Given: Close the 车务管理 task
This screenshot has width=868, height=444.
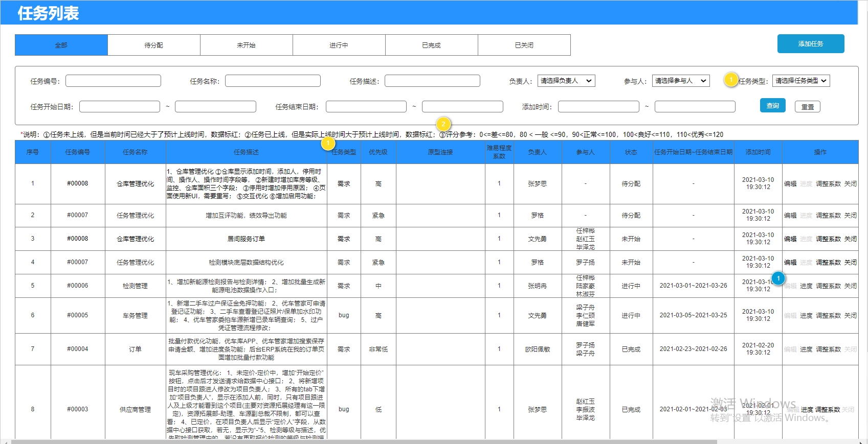Looking at the screenshot, I should (850, 316).
